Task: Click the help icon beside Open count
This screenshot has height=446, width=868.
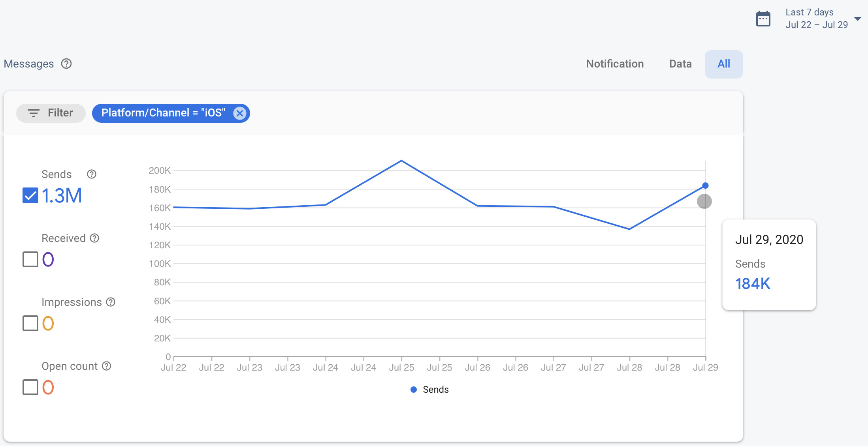Action: click(x=107, y=366)
